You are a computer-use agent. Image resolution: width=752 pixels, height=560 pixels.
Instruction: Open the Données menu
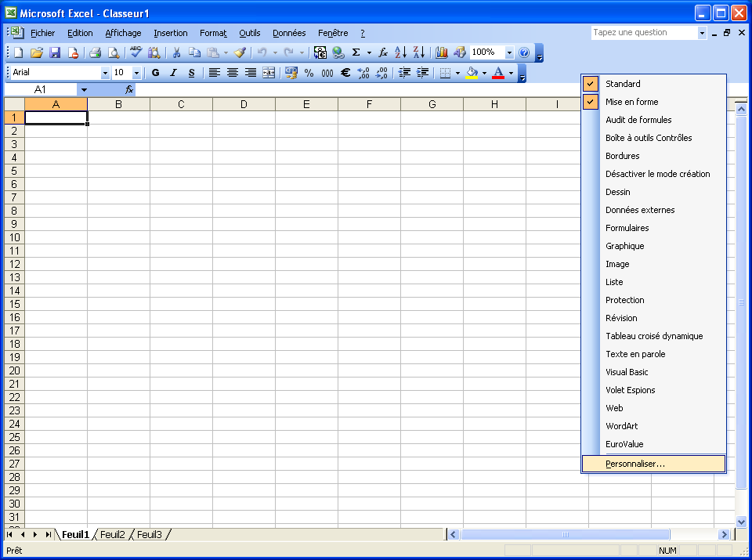pos(289,33)
